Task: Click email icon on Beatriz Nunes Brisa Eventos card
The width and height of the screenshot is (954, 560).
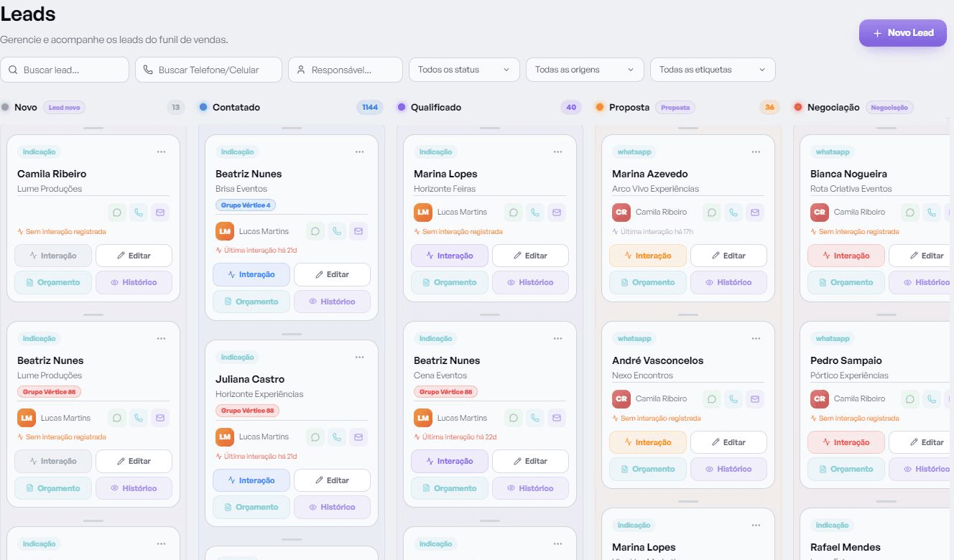Action: pos(358,231)
